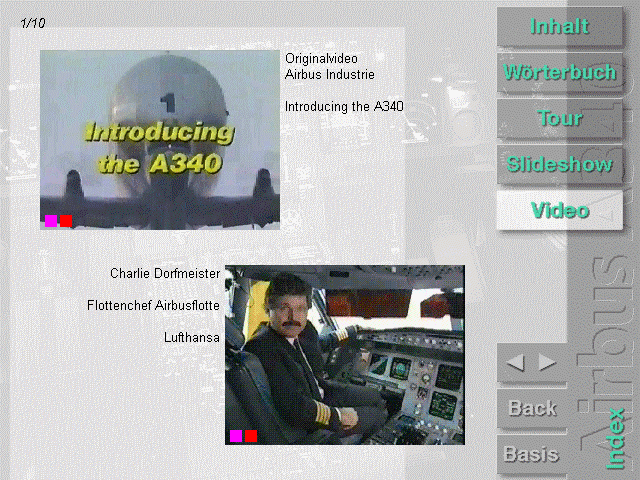This screenshot has width=640, height=480.
Task: Click the right arrow navigation icon
Action: tap(547, 363)
